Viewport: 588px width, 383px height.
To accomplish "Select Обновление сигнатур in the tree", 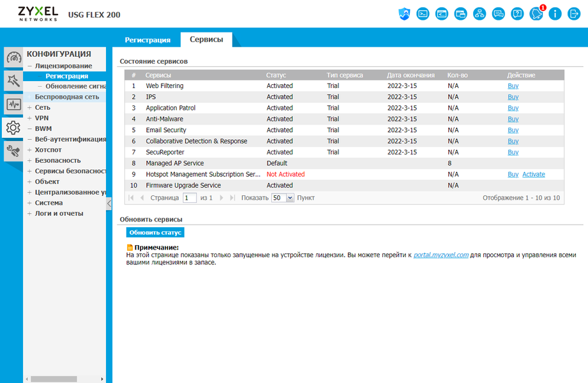I will 76,86.
